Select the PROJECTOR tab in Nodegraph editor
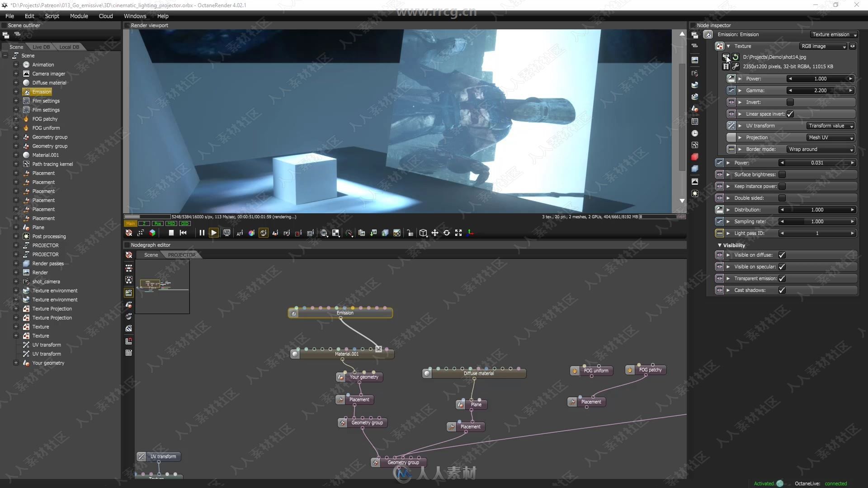The image size is (868, 488). pyautogui.click(x=181, y=254)
